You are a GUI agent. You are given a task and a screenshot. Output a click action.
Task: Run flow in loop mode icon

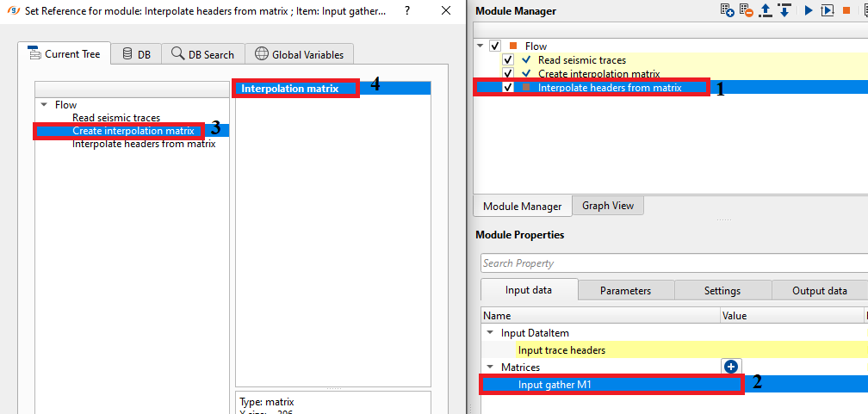pyautogui.click(x=827, y=10)
